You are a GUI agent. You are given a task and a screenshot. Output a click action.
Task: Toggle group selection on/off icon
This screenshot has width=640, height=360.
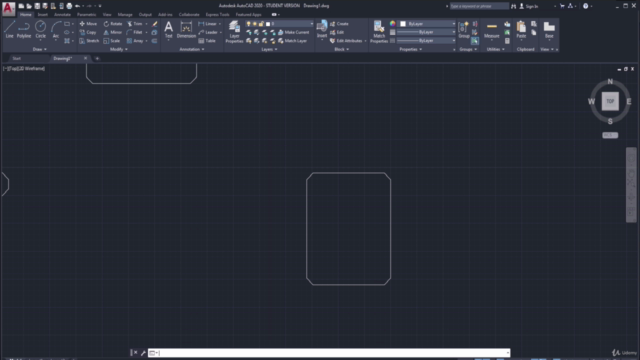[x=475, y=41]
